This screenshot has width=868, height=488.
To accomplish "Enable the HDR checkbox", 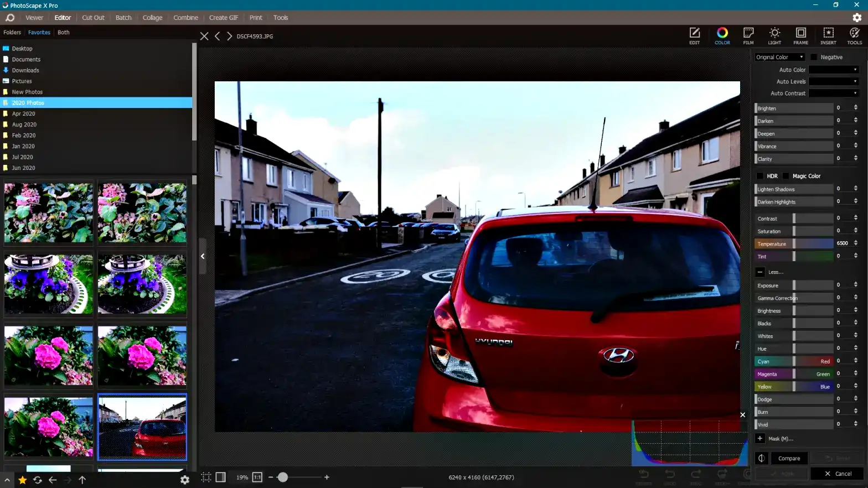I will (x=760, y=176).
